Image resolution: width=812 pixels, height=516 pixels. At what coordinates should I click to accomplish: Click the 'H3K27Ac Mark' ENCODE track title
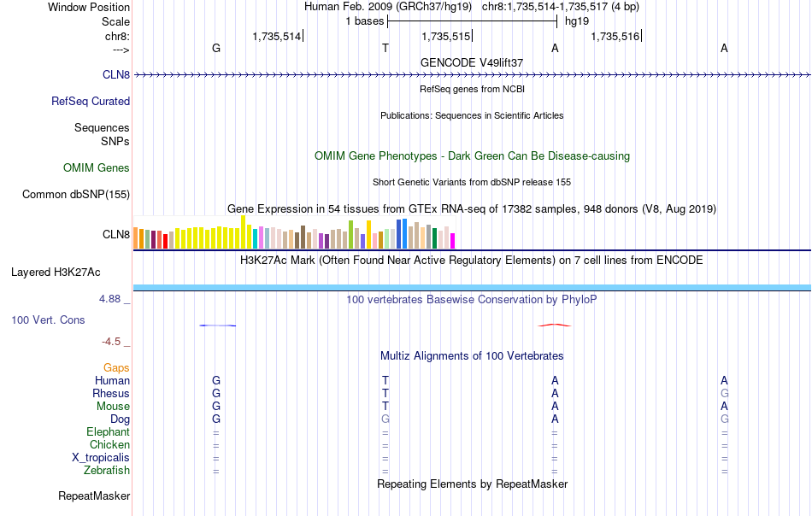[x=472, y=260]
